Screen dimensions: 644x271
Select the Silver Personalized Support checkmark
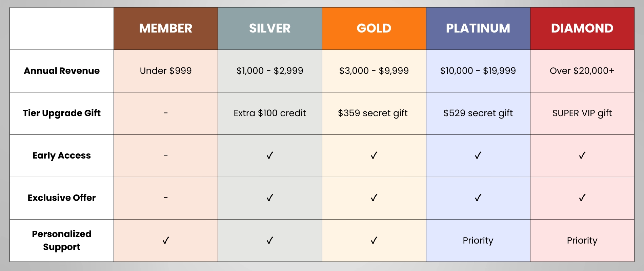tap(270, 241)
